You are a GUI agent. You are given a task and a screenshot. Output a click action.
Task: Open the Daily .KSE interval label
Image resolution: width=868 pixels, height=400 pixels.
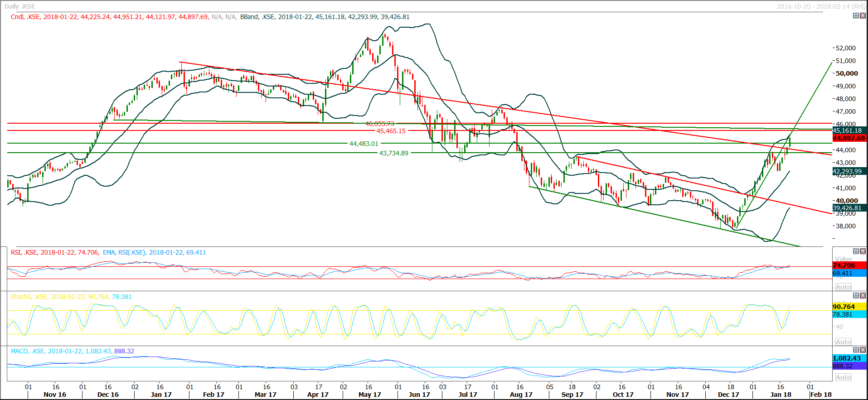pos(20,6)
